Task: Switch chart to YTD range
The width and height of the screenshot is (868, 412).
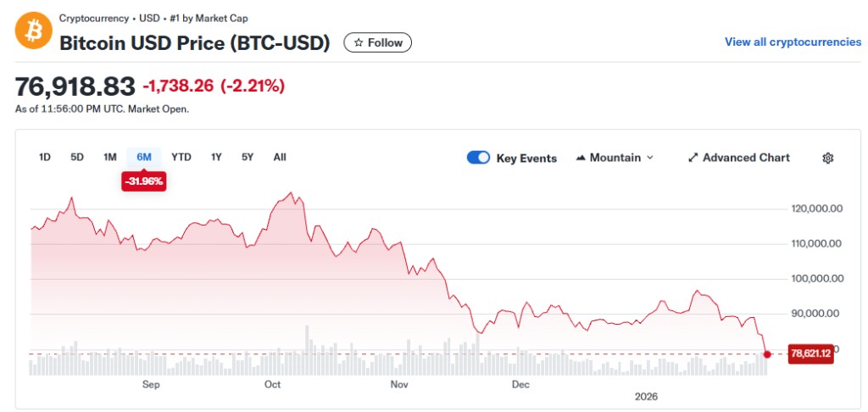Action: [x=181, y=157]
